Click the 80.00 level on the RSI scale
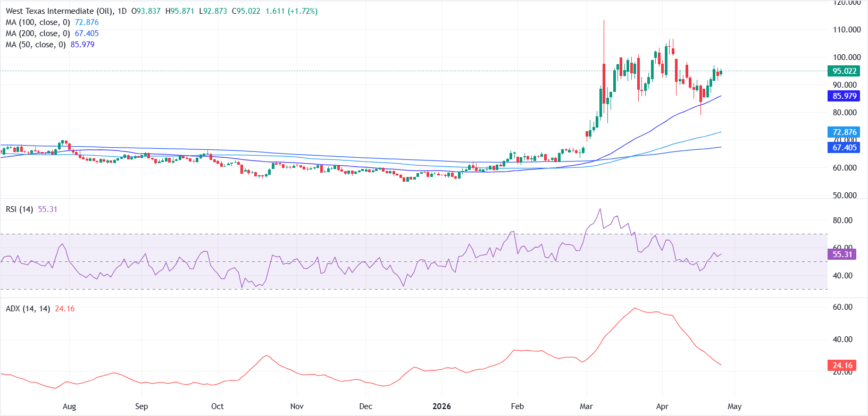The image size is (868, 416). click(842, 220)
